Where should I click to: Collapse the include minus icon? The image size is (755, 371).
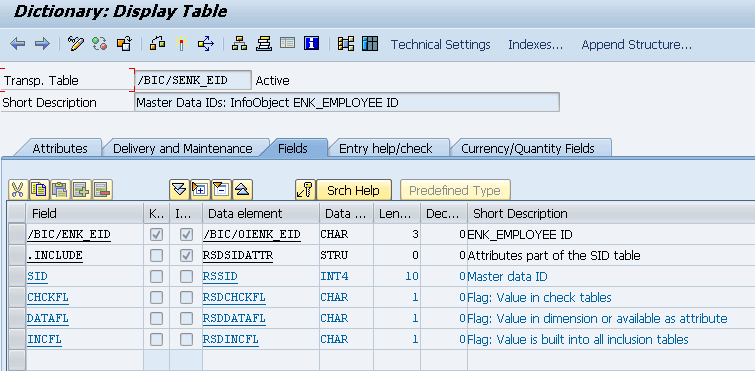pyautogui.click(x=221, y=190)
